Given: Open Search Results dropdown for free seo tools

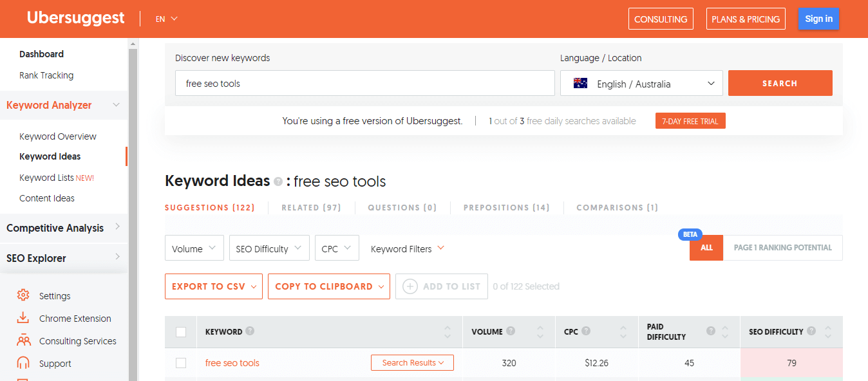Looking at the screenshot, I should [x=412, y=363].
